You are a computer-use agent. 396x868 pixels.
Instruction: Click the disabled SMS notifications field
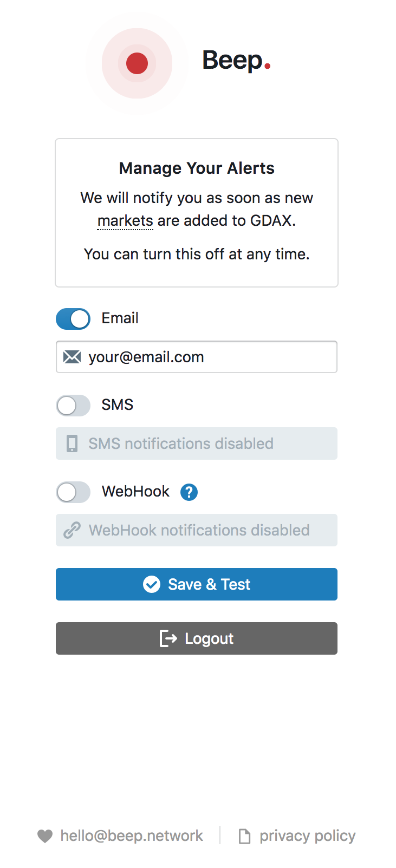click(206, 443)
